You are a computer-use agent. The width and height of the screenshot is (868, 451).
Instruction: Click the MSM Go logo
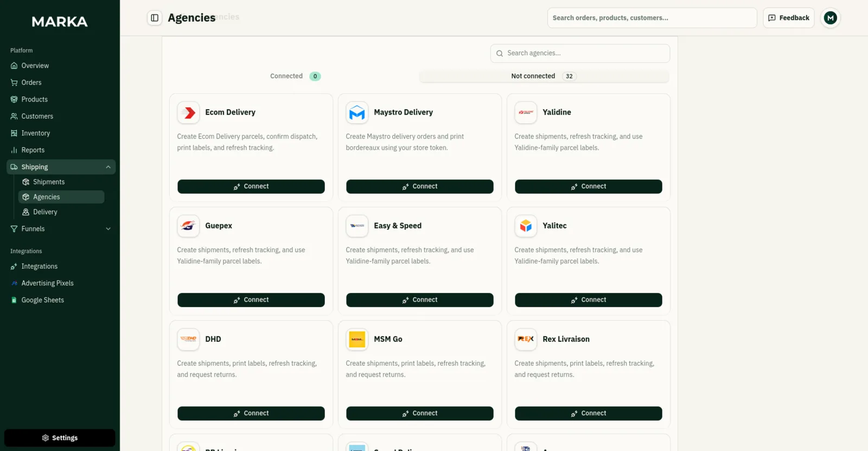coord(357,340)
